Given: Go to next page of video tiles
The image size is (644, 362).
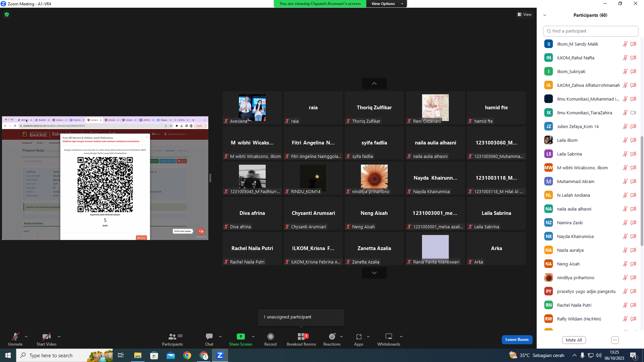Looking at the screenshot, I should click(x=374, y=273).
